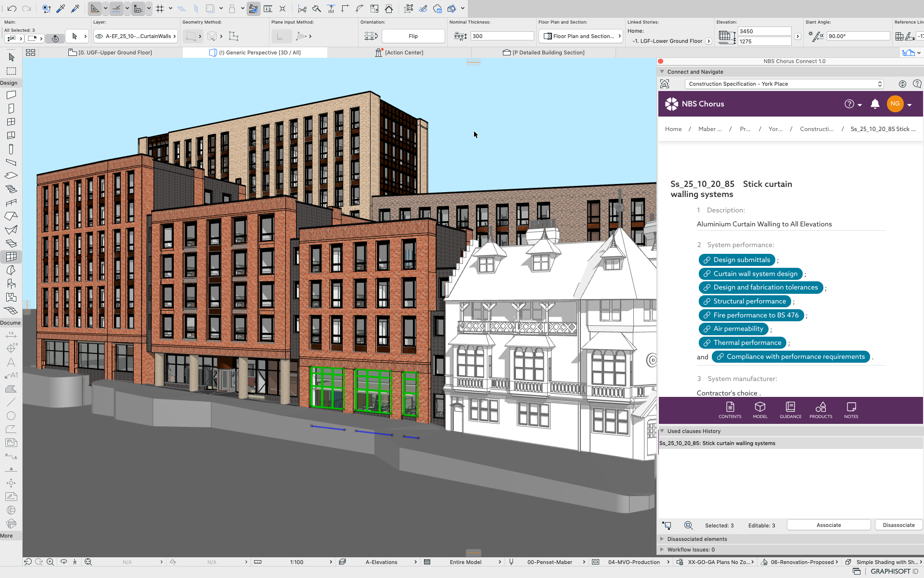924x578 pixels.
Task: Open the Layer dropdown showing A-EF_25_10 CurtainWalls
Action: coord(135,36)
